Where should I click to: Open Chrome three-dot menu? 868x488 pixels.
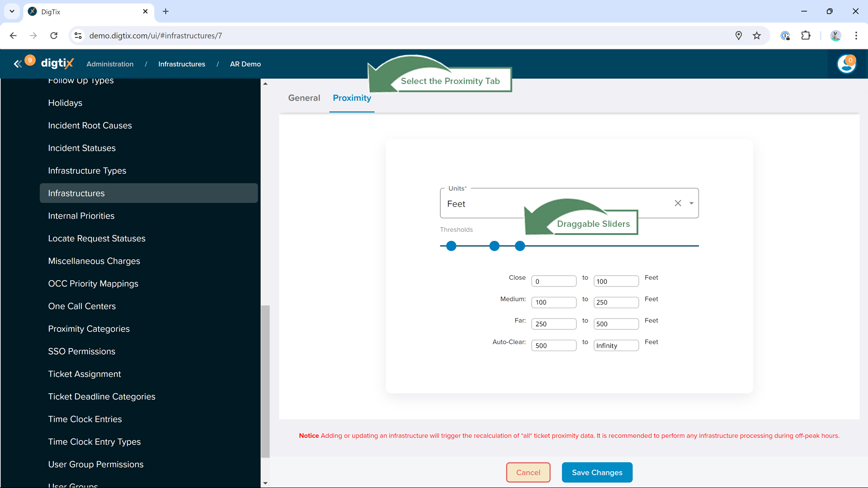click(x=856, y=36)
